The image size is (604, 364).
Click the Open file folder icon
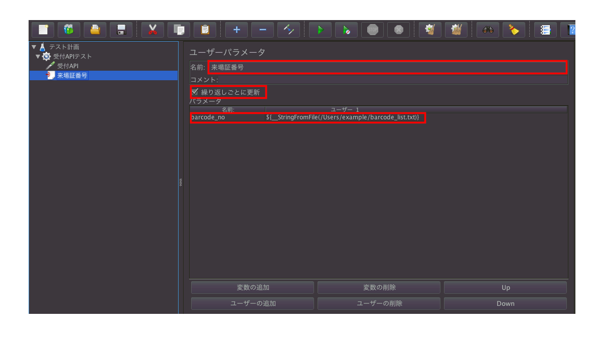pos(95,30)
